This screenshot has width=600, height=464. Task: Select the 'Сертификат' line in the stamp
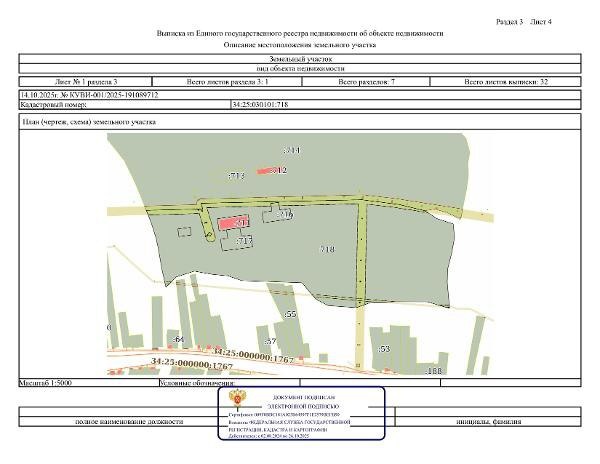point(284,415)
